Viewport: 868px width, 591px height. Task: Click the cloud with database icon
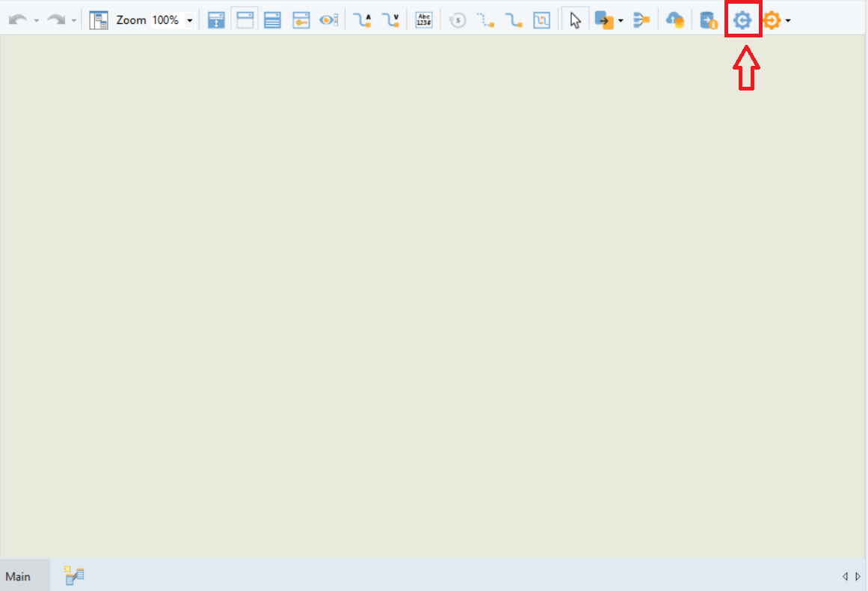click(x=675, y=20)
